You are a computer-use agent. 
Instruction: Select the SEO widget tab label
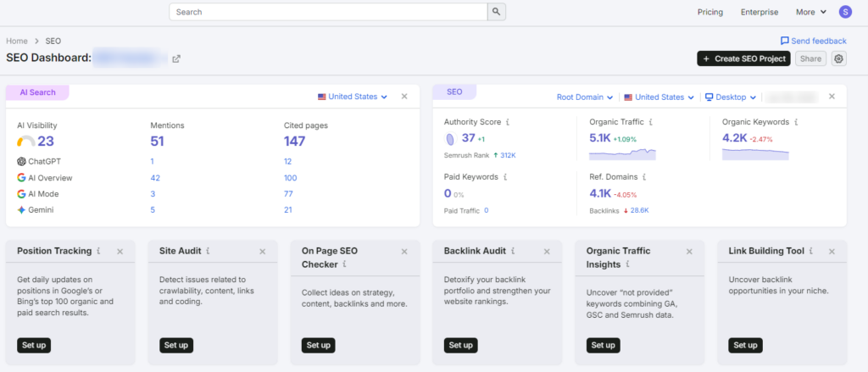point(454,92)
